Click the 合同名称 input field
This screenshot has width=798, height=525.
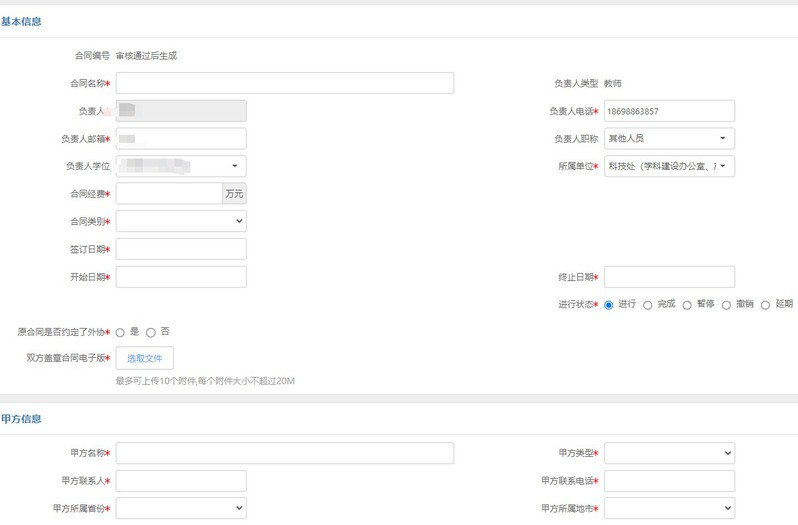(284, 83)
